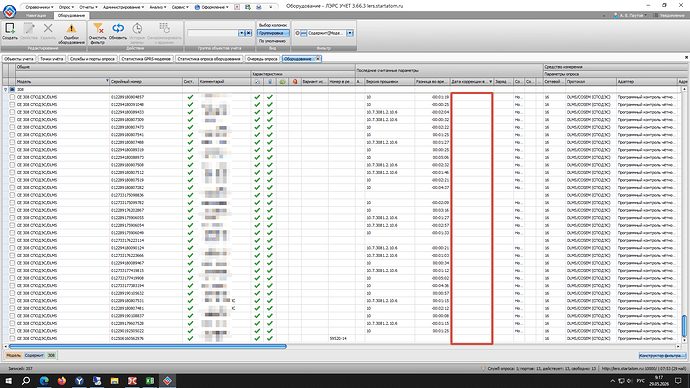Image resolution: width=690 pixels, height=388 pixels.
Task: Open Microsoft Edge from the taskbar
Action: 44,381
